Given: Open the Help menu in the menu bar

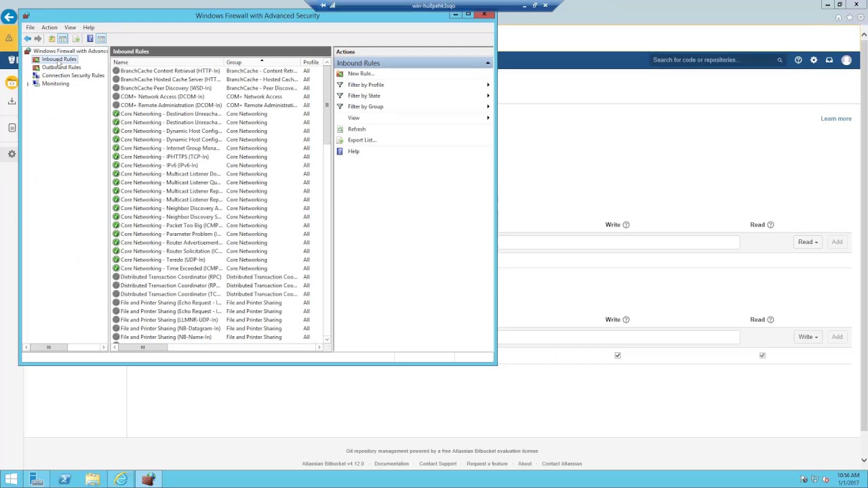Looking at the screenshot, I should pyautogui.click(x=89, y=28).
